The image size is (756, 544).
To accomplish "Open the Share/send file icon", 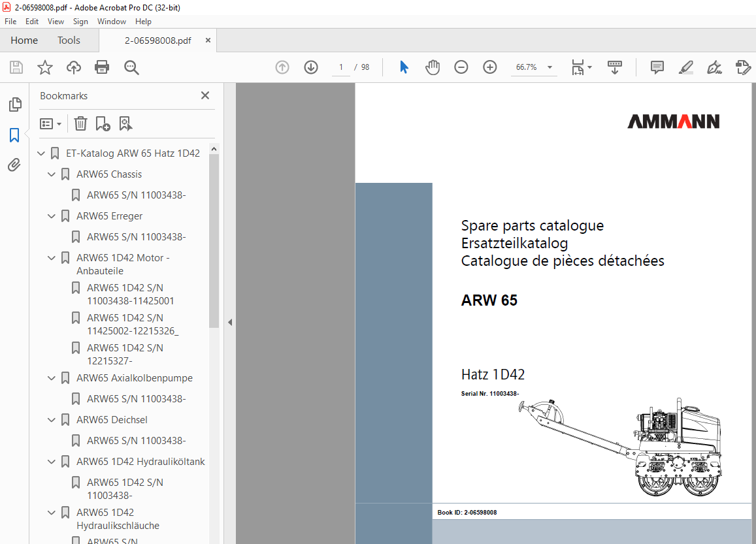I will 743,67.
